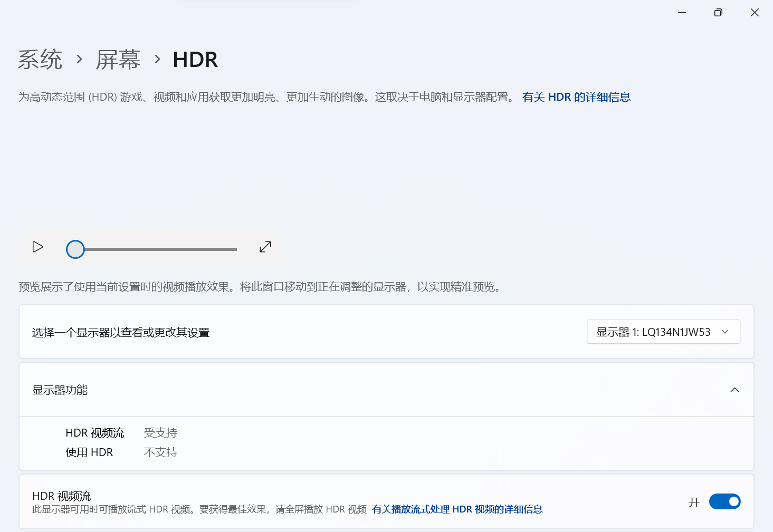Click the 开 label beside the toggle

694,502
